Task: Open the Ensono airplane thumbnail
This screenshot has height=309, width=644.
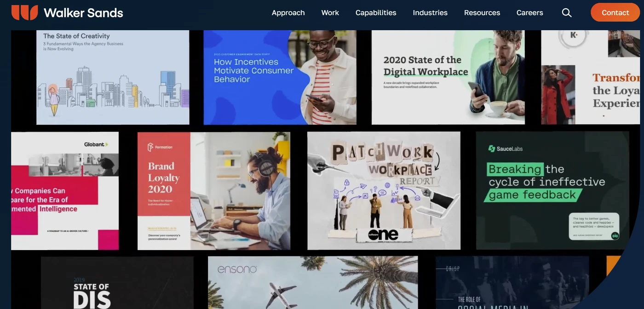Action: pos(313,282)
